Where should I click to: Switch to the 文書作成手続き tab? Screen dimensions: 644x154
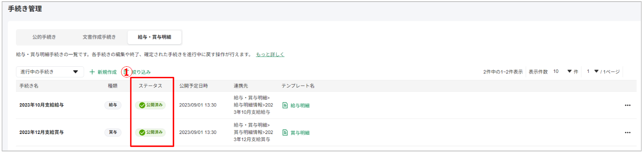(x=99, y=37)
